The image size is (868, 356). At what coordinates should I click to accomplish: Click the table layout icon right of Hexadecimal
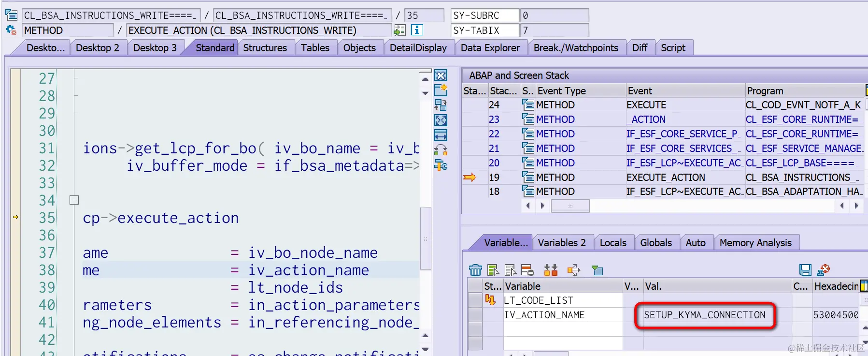864,286
